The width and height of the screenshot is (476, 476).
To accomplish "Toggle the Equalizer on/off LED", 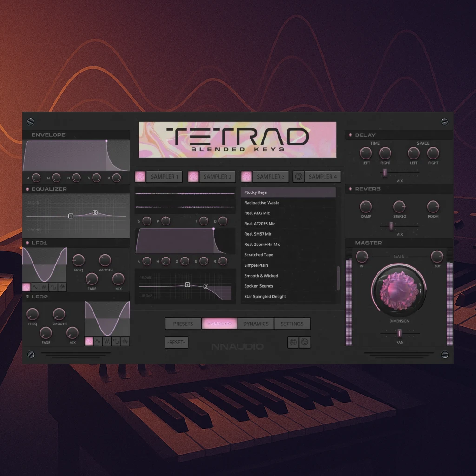I will [27, 189].
